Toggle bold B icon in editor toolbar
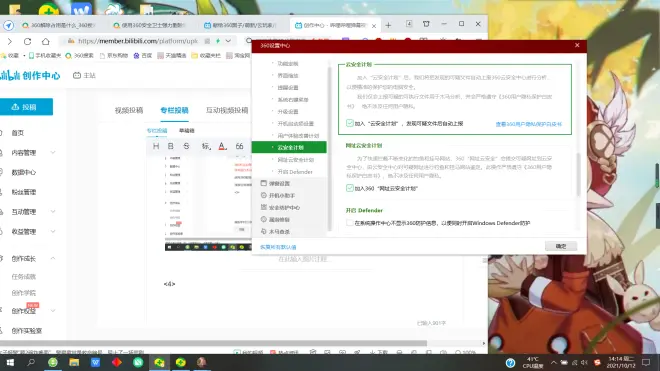 (x=170, y=146)
